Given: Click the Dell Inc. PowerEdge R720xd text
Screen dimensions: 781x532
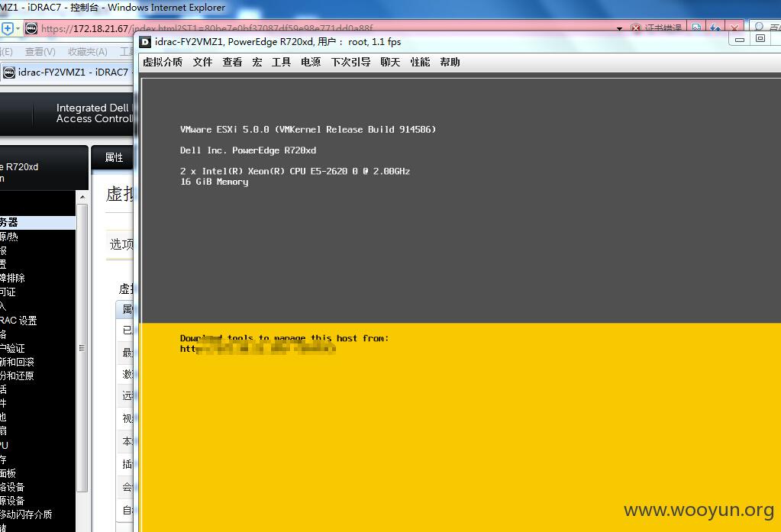Looking at the screenshot, I should (248, 150).
